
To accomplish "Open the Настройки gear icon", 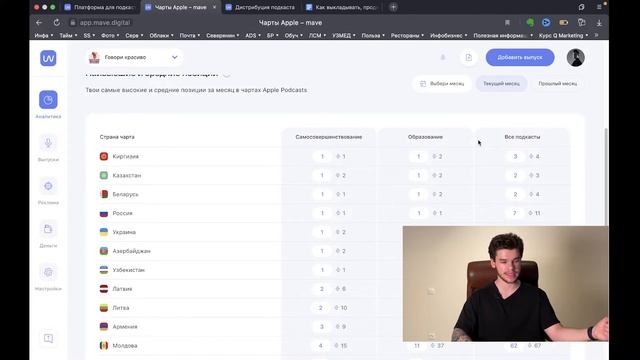I will coord(48,272).
